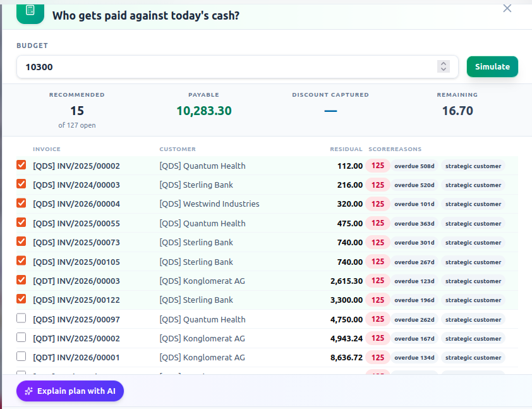Check invoice [QDT] INV/2025/00002 Konglomerat AG
This screenshot has width=532, height=409.
click(21, 338)
